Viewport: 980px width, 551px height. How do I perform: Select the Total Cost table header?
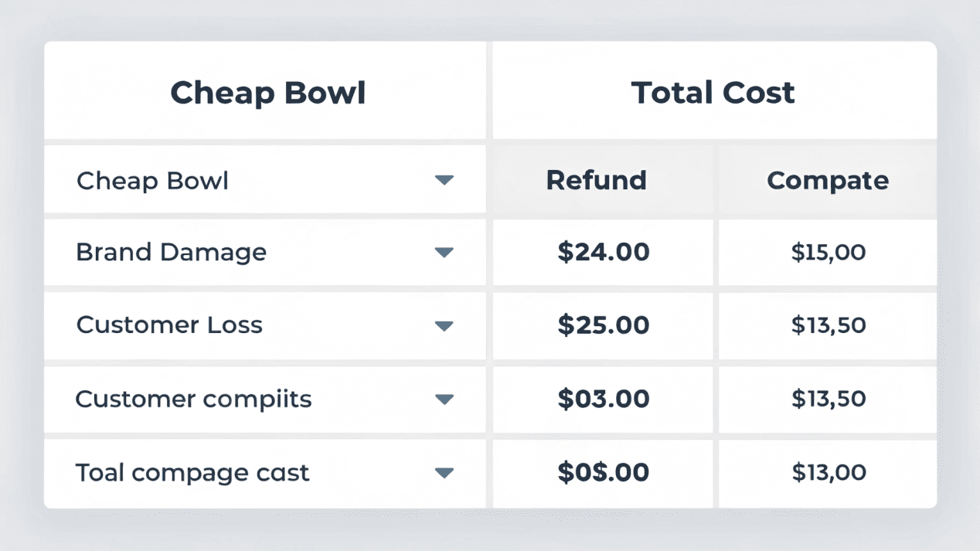coord(713,92)
